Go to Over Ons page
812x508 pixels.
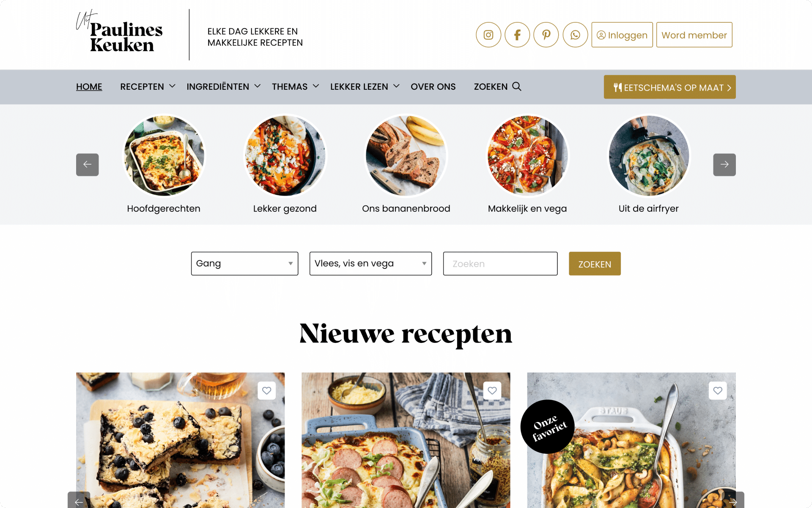click(433, 87)
